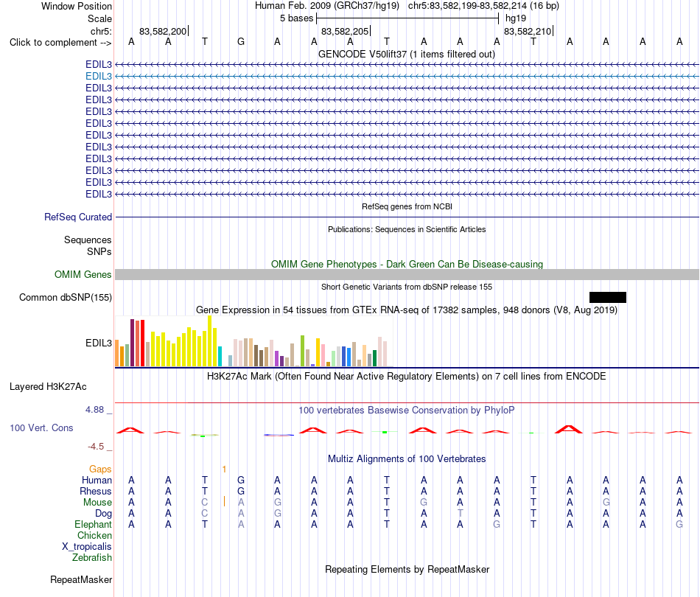
Task: Click the 'Click to complement -->' label
Action: (x=60, y=43)
